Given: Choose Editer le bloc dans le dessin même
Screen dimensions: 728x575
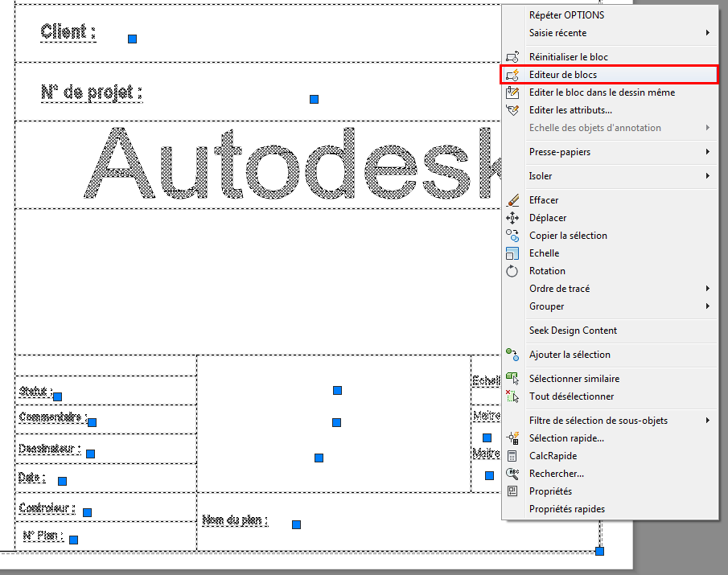Looking at the screenshot, I should tap(610, 92).
